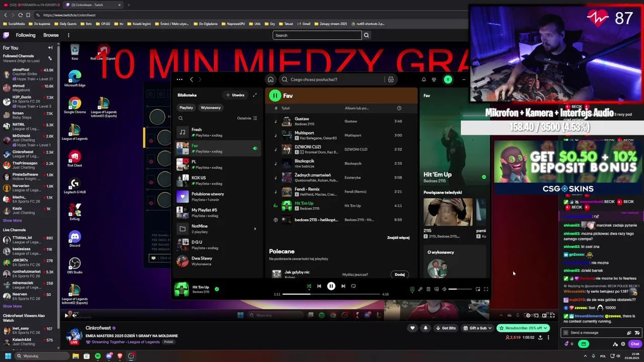Expand the NotMine folder arrow
The width and height of the screenshot is (644, 362).
255,229
